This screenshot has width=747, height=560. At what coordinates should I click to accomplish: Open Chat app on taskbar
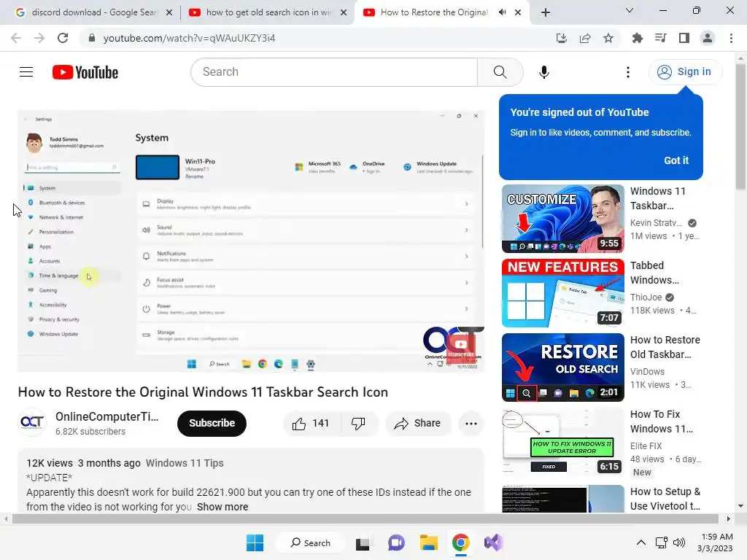pos(396,542)
